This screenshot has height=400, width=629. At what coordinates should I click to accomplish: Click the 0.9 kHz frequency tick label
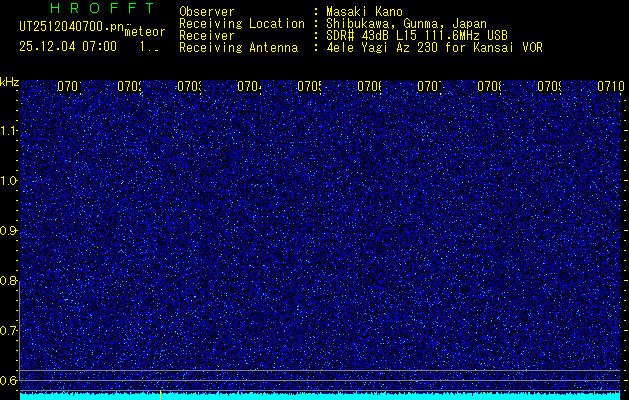(x=9, y=231)
